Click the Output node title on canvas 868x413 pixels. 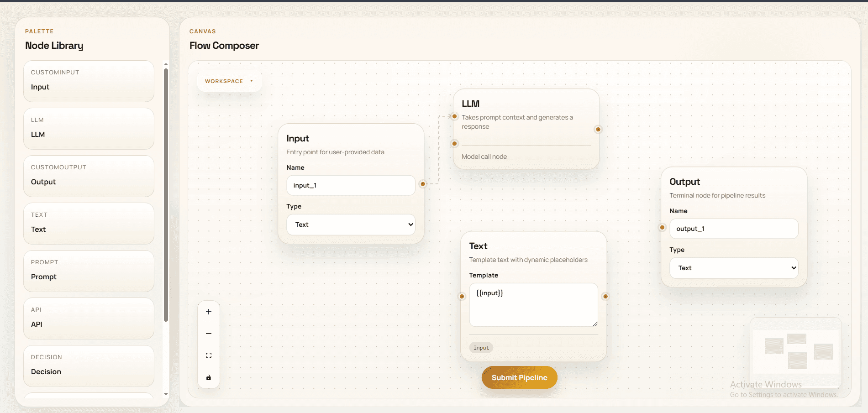click(x=684, y=182)
